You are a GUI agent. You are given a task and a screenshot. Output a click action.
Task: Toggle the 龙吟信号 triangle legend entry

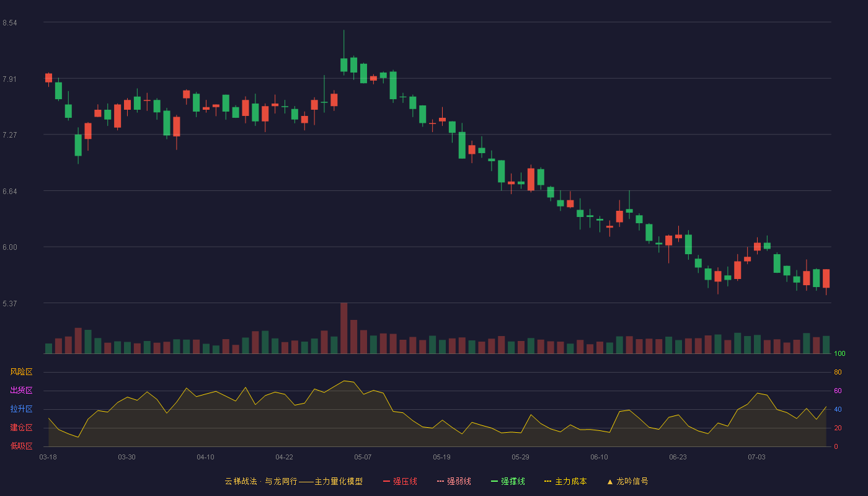coord(627,481)
